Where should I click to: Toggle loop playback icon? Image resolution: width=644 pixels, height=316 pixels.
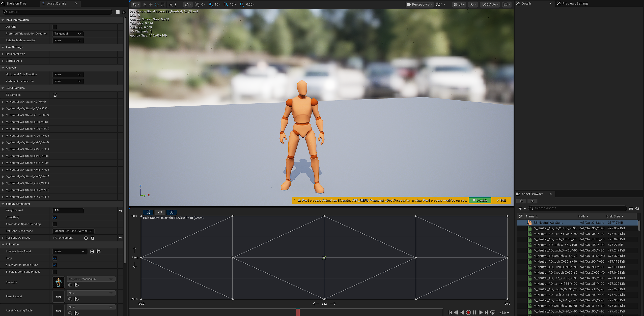(493, 312)
